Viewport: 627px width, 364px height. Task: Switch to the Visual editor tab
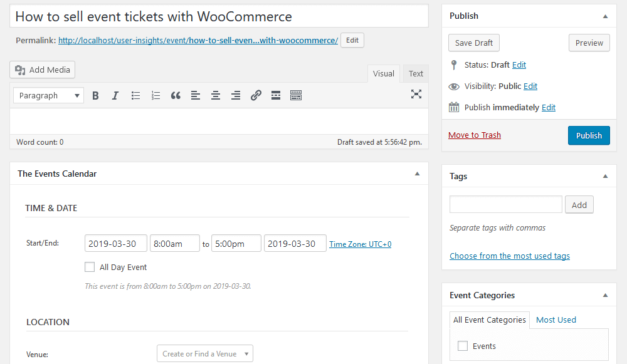[384, 73]
